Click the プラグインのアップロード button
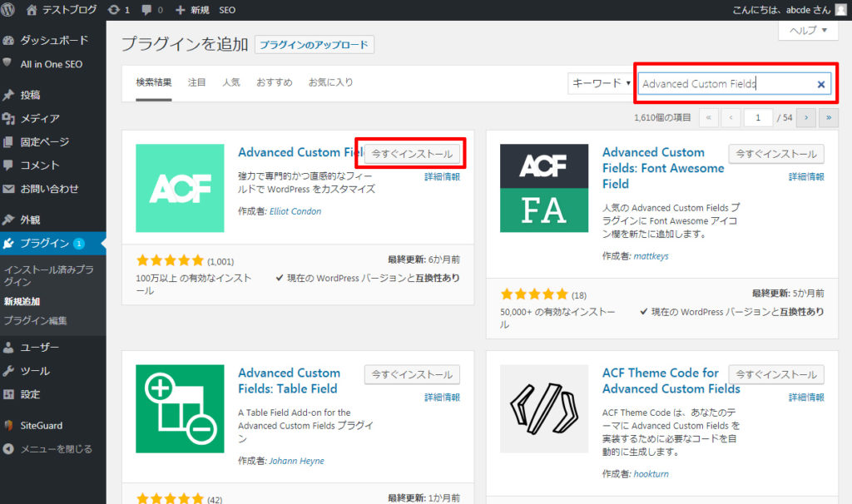Image resolution: width=852 pixels, height=504 pixels. pyautogui.click(x=315, y=45)
